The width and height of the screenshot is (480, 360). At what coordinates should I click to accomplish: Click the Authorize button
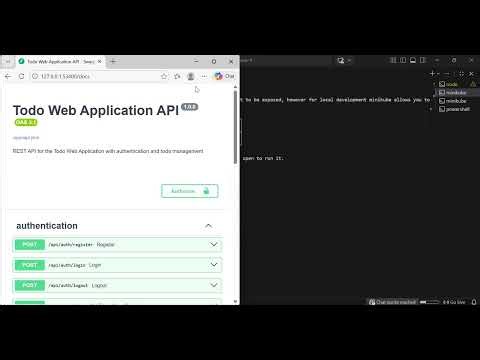click(189, 191)
